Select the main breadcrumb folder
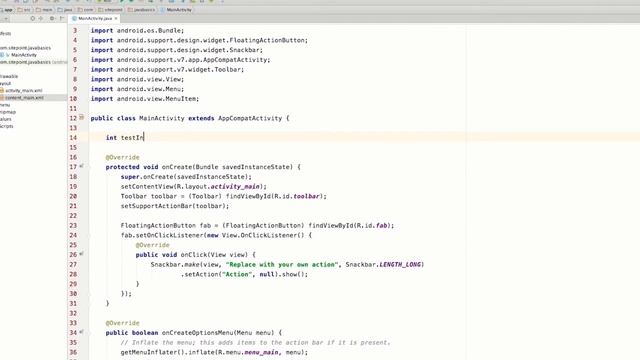Viewport: 640px width, 360px height. pyautogui.click(x=44, y=10)
